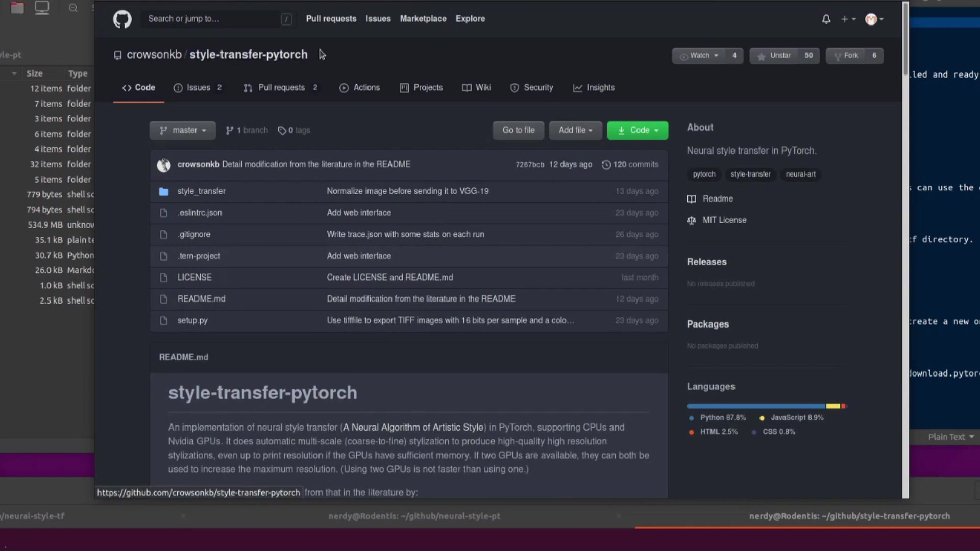Image resolution: width=980 pixels, height=551 pixels.
Task: Click the file icon next to README.md
Action: [163, 299]
